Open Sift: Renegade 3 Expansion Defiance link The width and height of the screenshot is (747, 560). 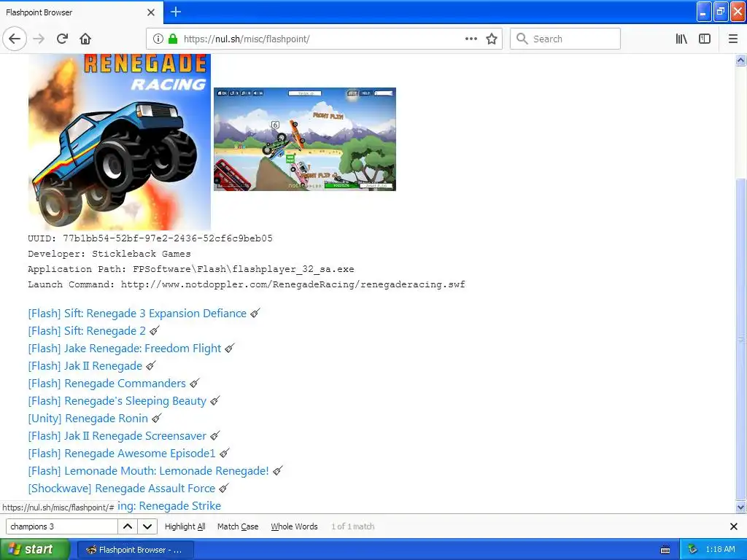[137, 314]
